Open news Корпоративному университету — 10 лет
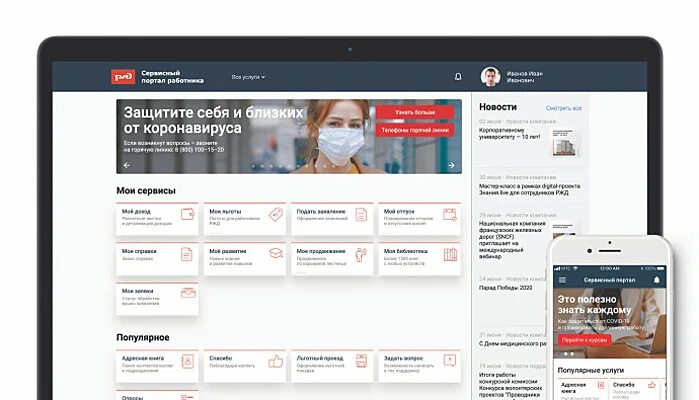699x400 pixels. (509, 133)
